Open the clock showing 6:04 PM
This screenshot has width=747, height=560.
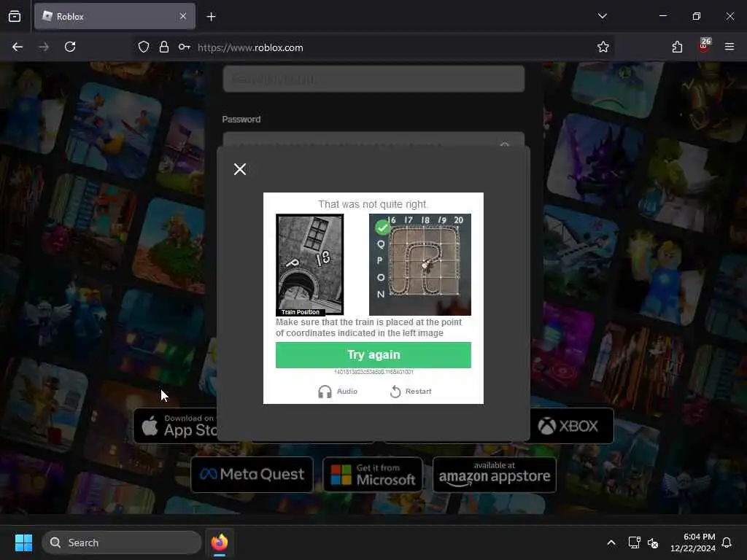click(693, 542)
